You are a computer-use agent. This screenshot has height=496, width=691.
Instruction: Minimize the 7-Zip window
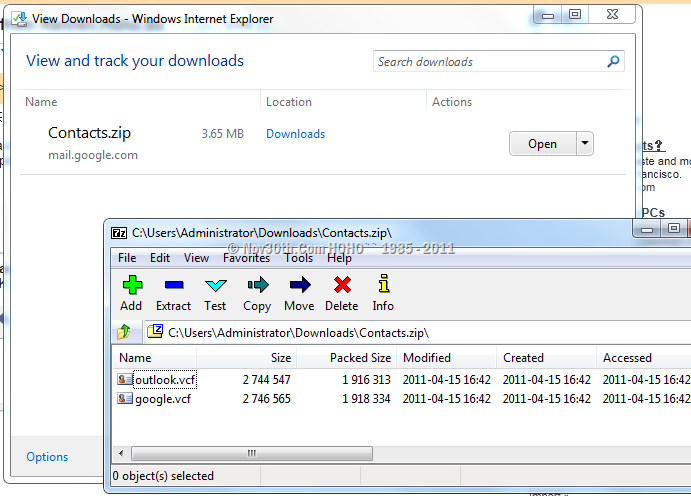click(x=646, y=229)
